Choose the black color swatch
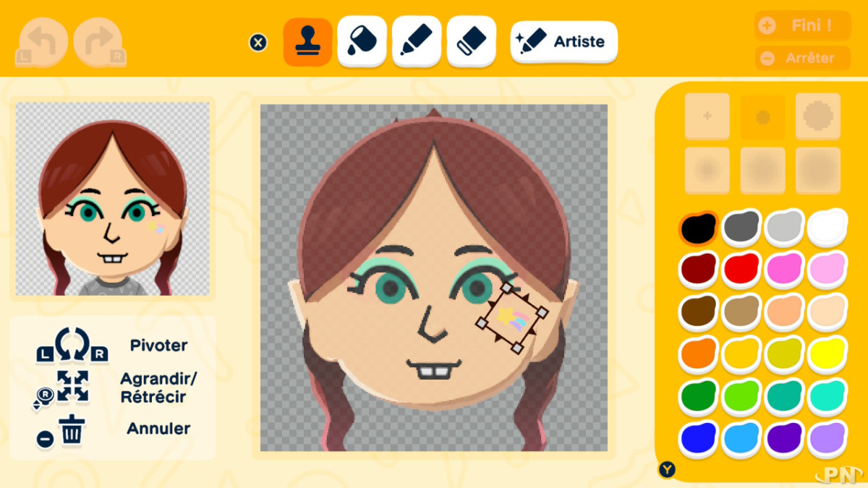Screen dimensions: 868x488 [698, 228]
